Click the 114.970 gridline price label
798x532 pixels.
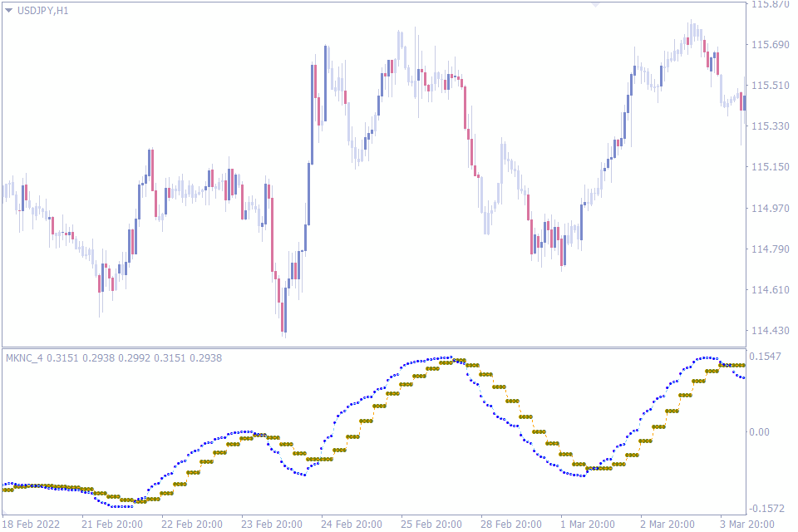(x=769, y=209)
